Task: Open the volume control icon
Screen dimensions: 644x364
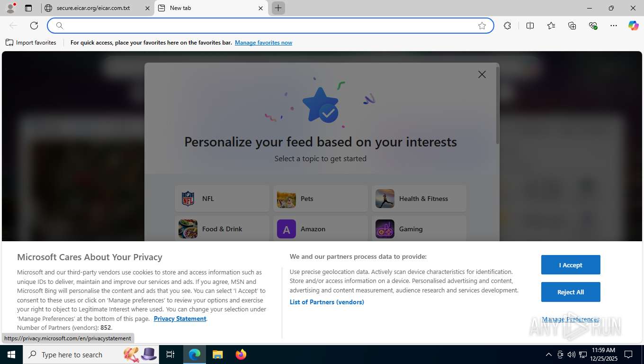Action: pos(571,355)
